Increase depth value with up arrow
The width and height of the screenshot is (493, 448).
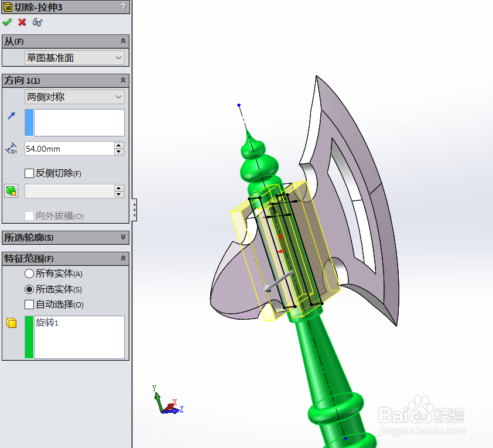pos(118,146)
